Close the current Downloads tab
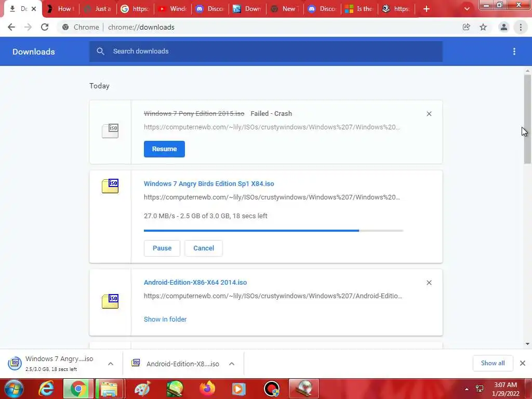 click(34, 9)
